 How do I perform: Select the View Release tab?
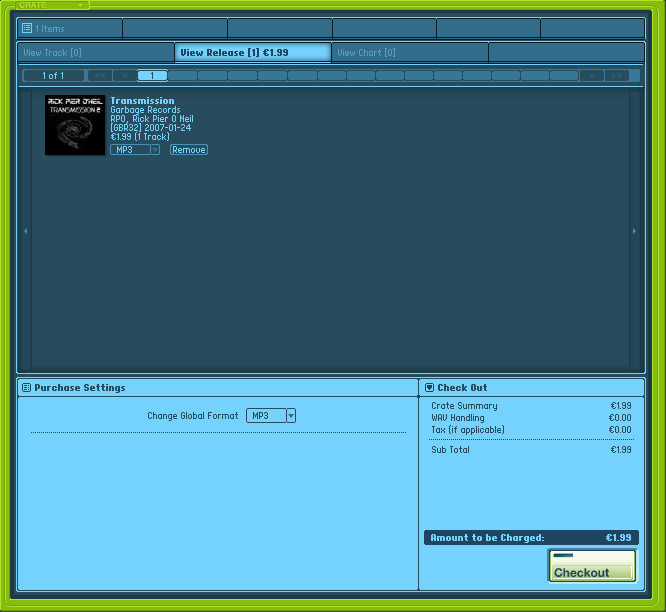pyautogui.click(x=252, y=53)
